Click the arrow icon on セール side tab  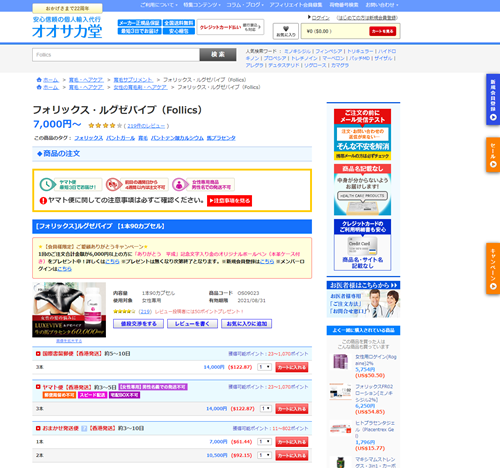493,164
